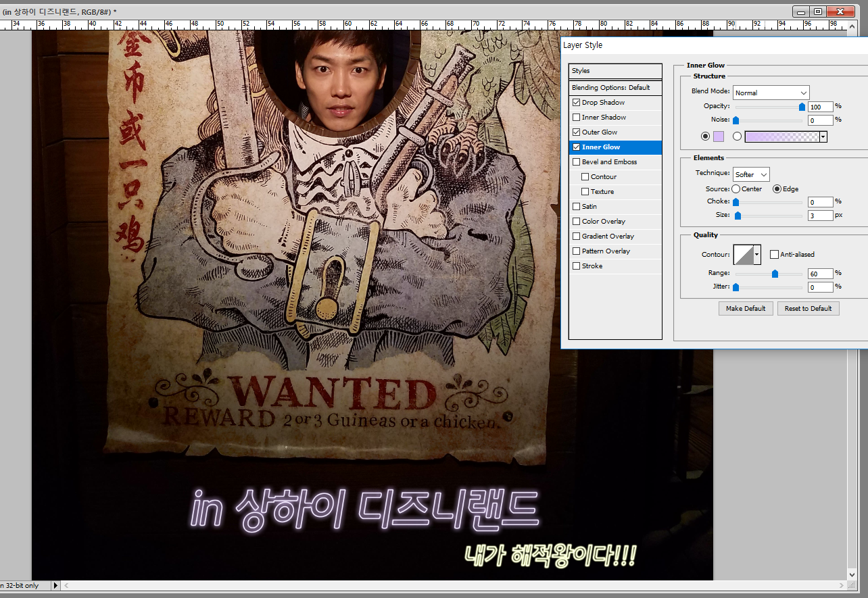Image resolution: width=868 pixels, height=598 pixels.
Task: Click the Noise value field
Action: [x=820, y=120]
